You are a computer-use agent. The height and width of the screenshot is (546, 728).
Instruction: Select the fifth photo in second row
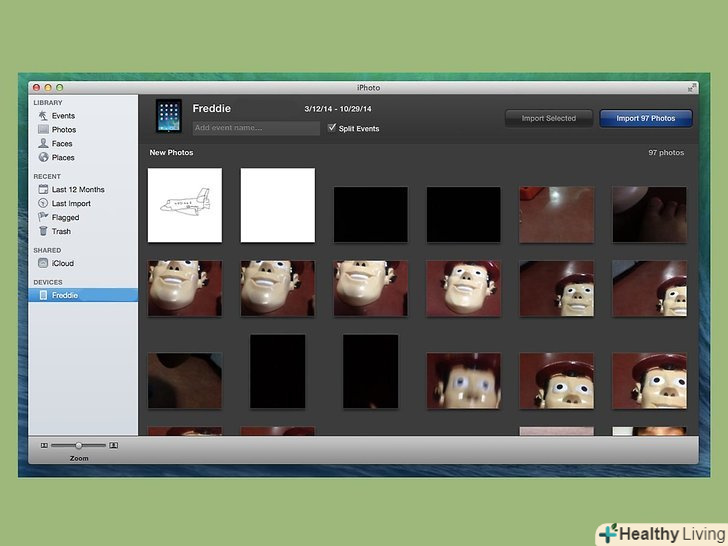point(557,288)
